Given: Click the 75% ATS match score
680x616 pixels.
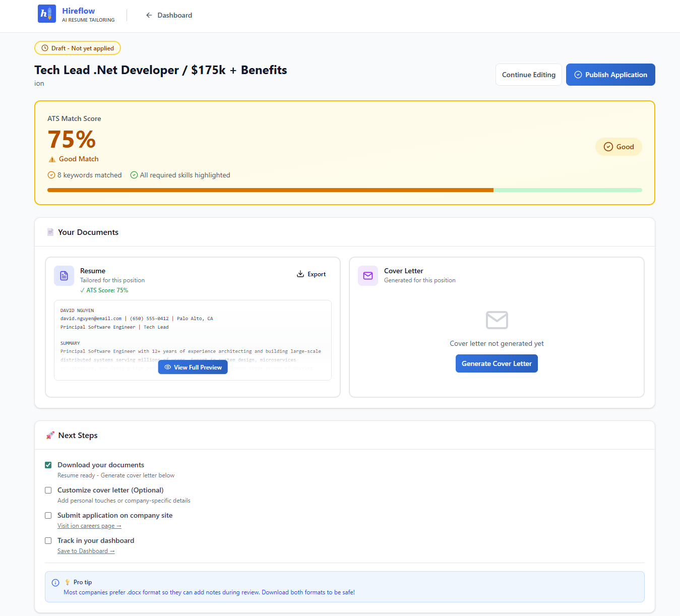Looking at the screenshot, I should coord(72,140).
